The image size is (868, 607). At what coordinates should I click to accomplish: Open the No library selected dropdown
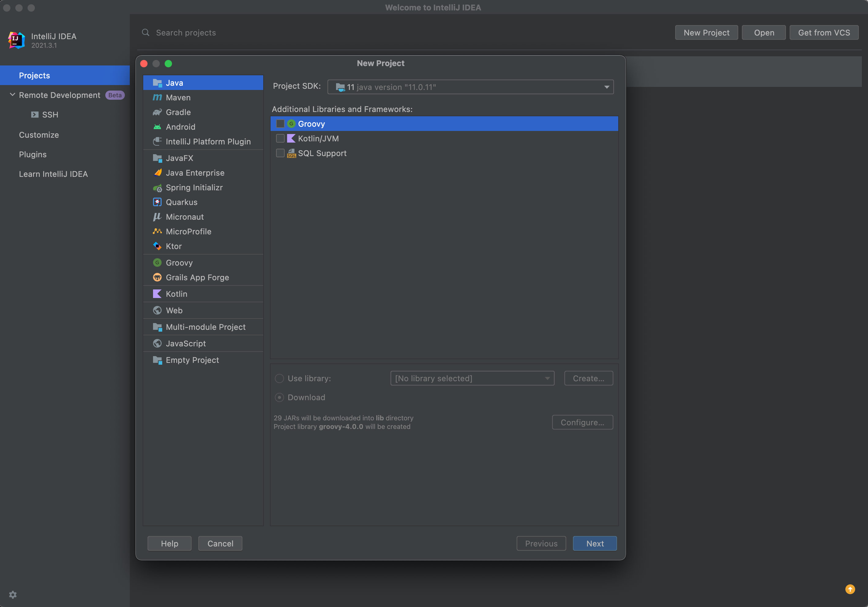click(x=472, y=378)
